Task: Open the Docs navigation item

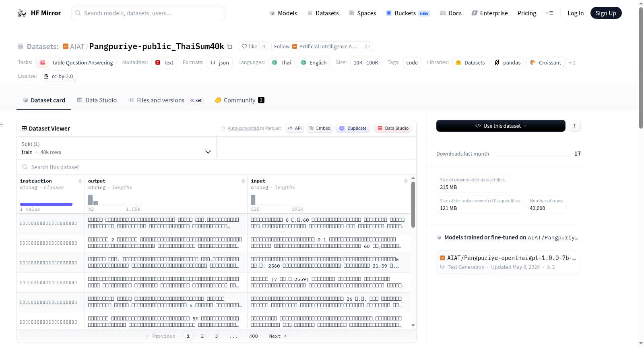Action: tap(451, 13)
